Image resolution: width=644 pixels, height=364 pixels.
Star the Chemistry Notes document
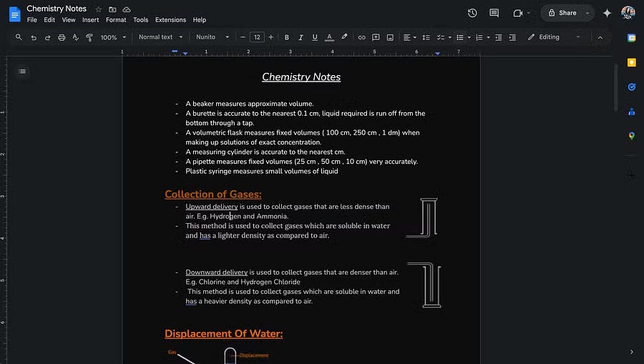[99, 9]
